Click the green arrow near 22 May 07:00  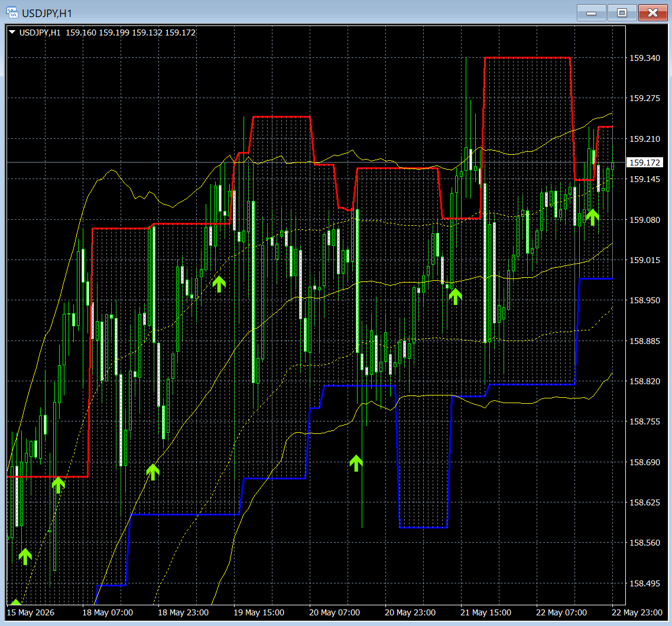pos(592,217)
